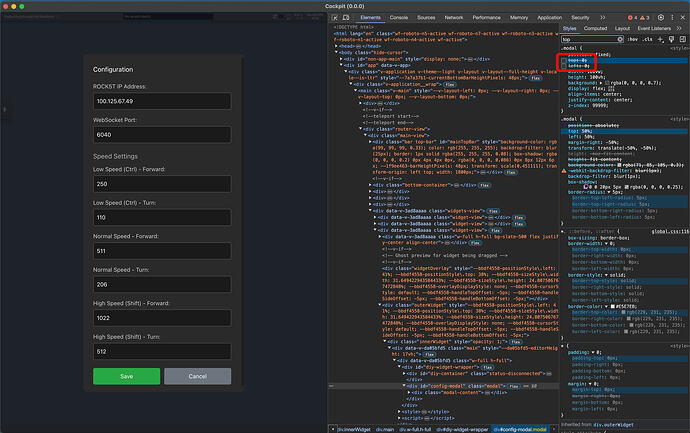The height and width of the screenshot is (433, 690).
Task: Open the box-shadow editor icon
Action: tap(586, 187)
